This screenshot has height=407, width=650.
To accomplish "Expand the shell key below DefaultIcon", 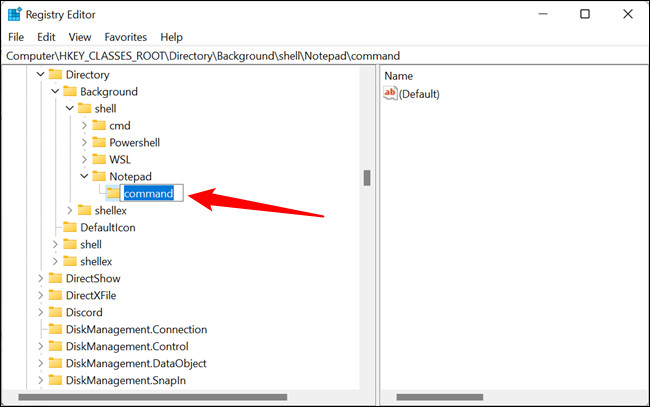I will 55,245.
